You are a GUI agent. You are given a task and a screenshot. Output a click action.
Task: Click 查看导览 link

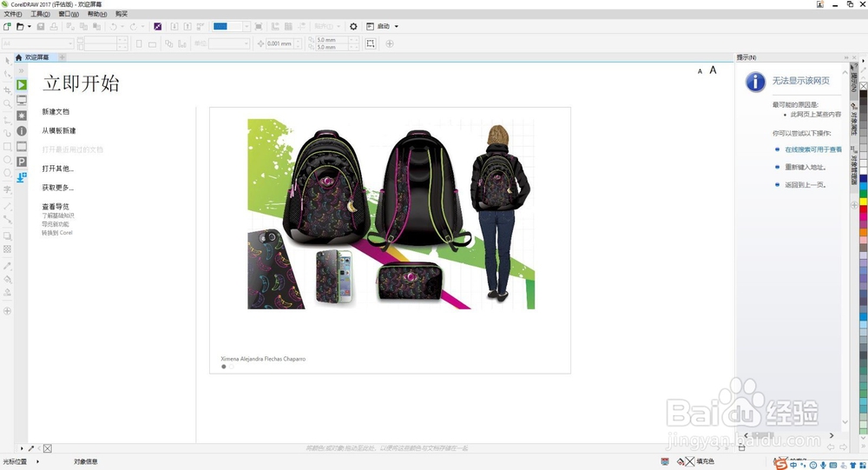click(56, 206)
